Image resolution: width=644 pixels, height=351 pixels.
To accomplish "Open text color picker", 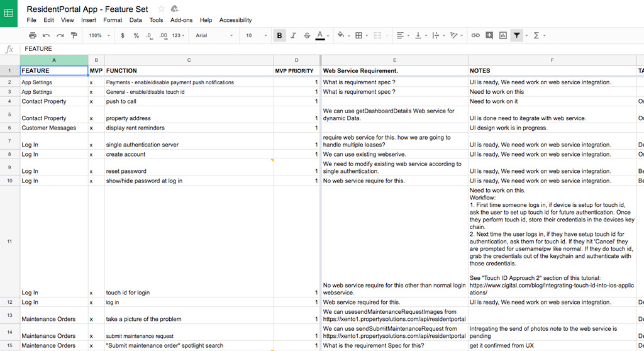I will [x=320, y=35].
